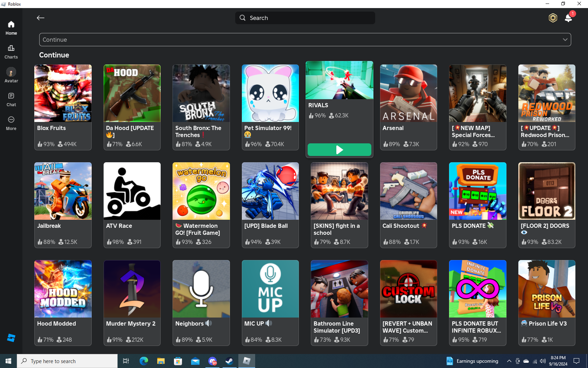Click the 'Arsenal' title text
This screenshot has height=368, width=588.
pyautogui.click(x=393, y=128)
